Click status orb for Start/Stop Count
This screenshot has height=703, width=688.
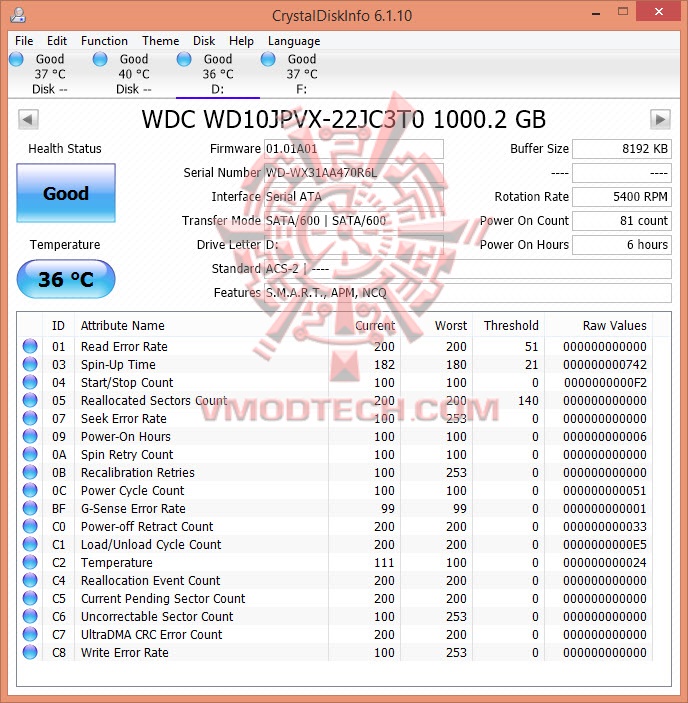click(x=30, y=382)
